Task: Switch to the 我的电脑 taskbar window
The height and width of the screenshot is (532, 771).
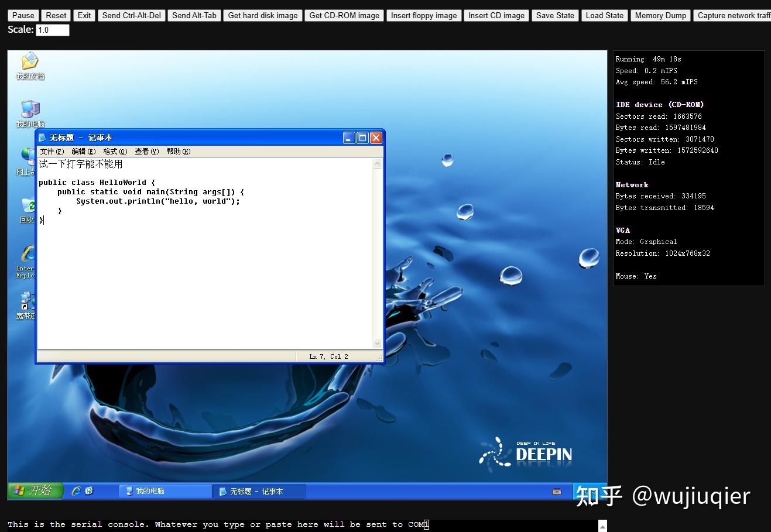Action: [x=165, y=491]
